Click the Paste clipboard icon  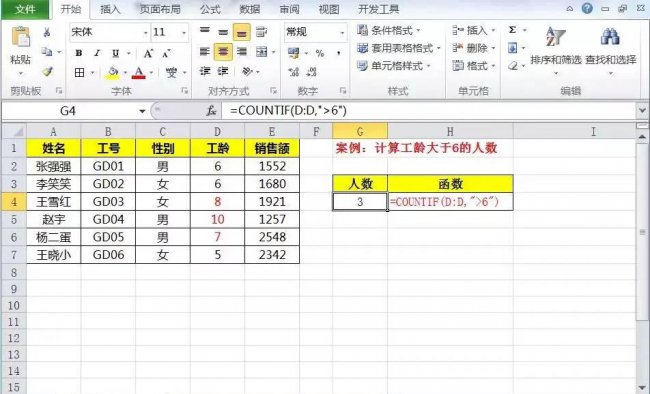pyautogui.click(x=20, y=37)
